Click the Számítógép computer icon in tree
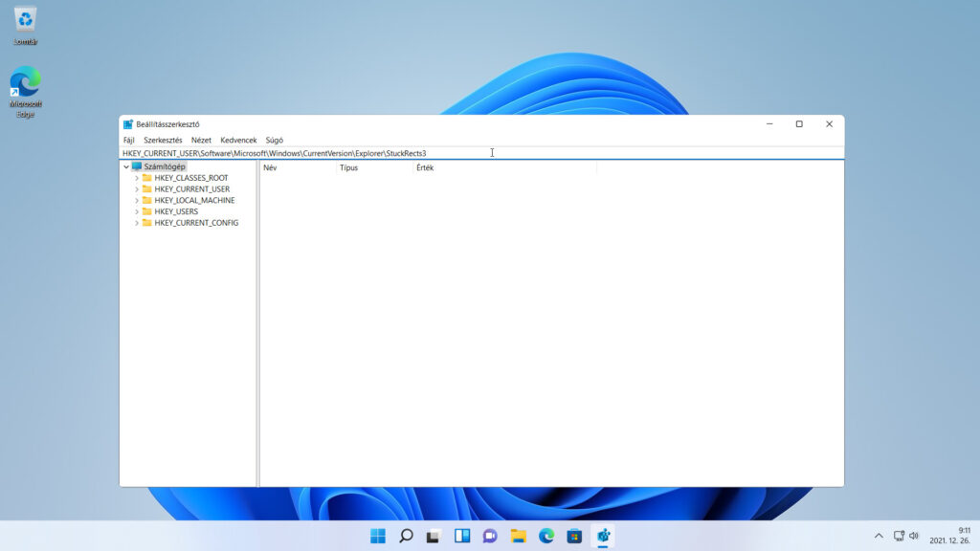Viewport: 980px width, 551px height. pos(137,166)
